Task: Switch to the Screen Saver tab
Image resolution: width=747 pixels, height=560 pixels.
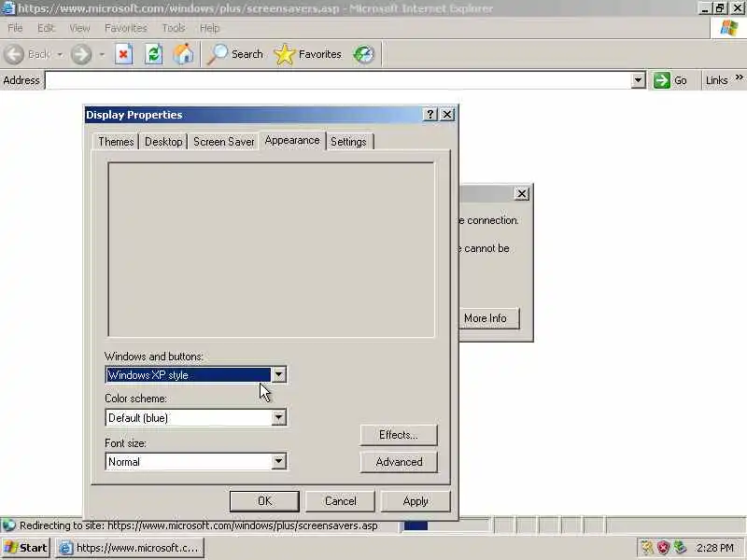Action: [x=223, y=142]
